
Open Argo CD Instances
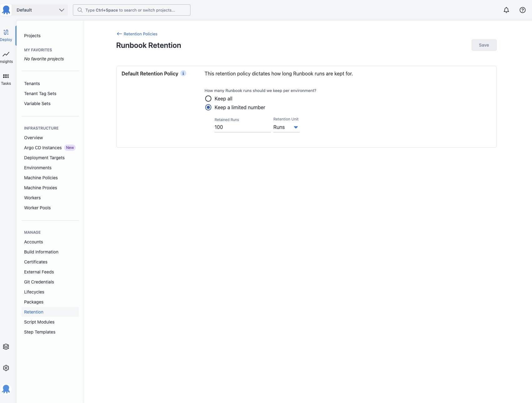tap(43, 148)
